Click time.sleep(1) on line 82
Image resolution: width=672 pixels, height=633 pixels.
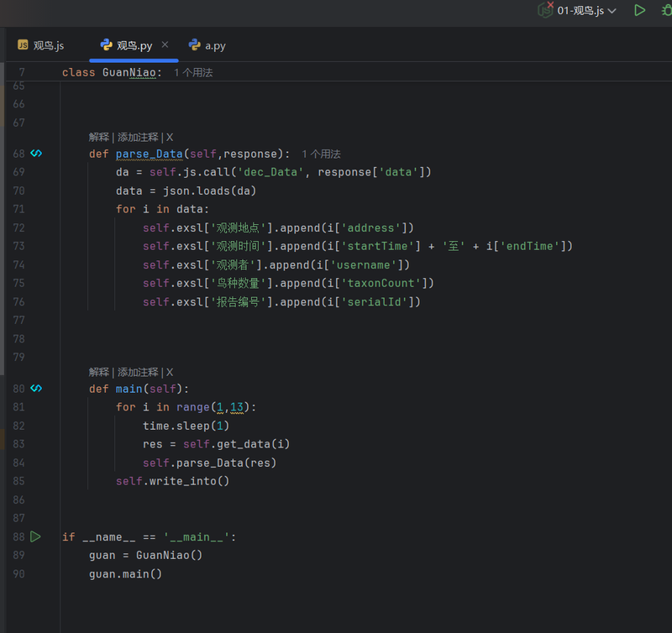click(x=186, y=426)
